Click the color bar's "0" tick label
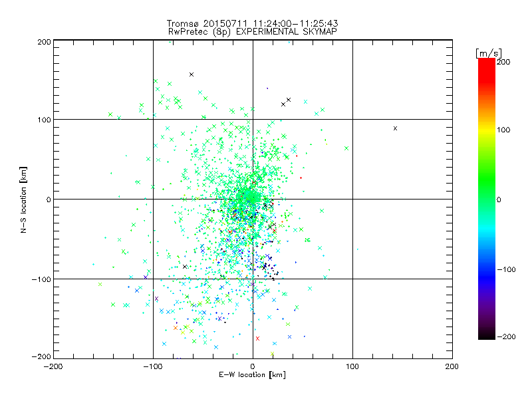The width and height of the screenshot is (532, 399). [x=499, y=199]
